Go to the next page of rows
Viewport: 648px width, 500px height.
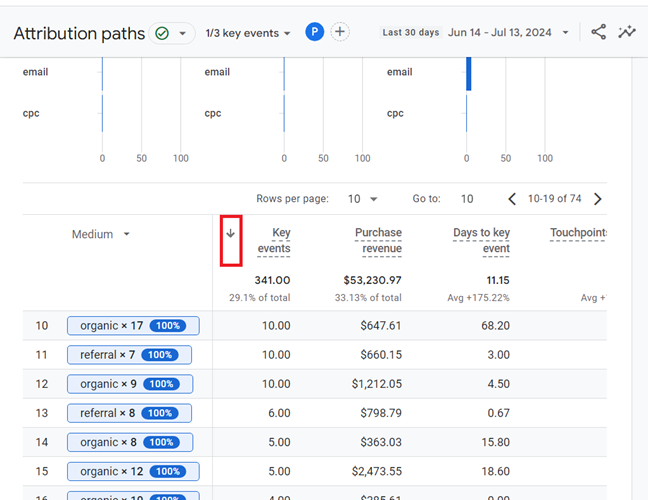click(598, 199)
